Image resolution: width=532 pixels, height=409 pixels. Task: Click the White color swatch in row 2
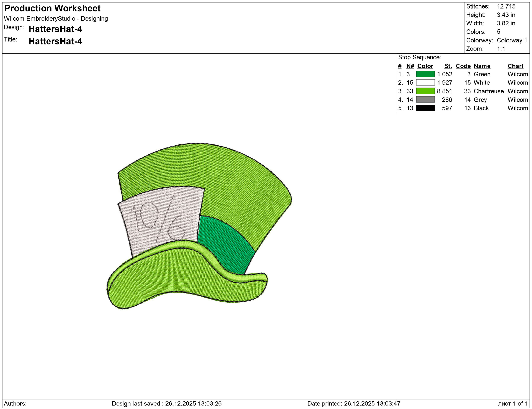point(425,82)
